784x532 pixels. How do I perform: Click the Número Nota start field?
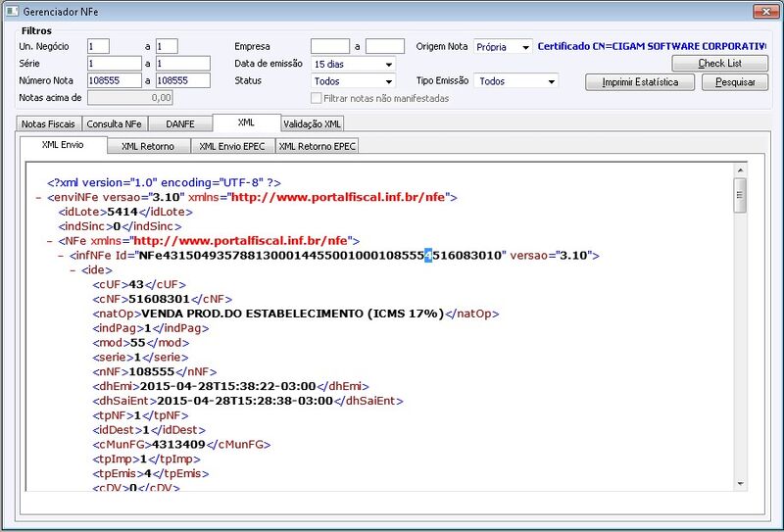115,80
